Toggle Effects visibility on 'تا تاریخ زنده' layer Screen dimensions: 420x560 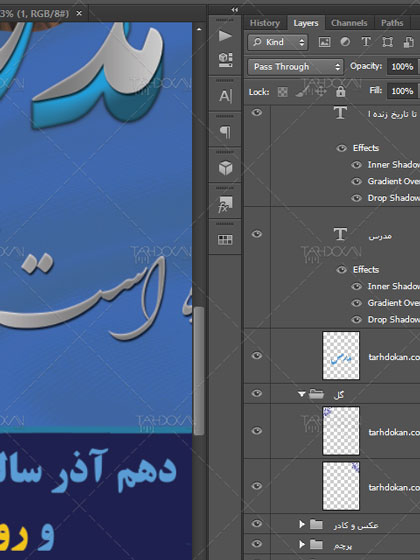(341, 148)
